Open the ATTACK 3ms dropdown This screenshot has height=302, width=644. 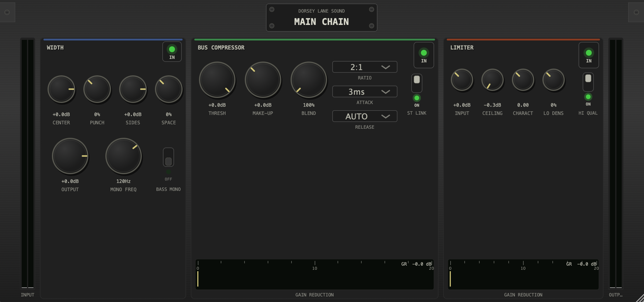[365, 92]
